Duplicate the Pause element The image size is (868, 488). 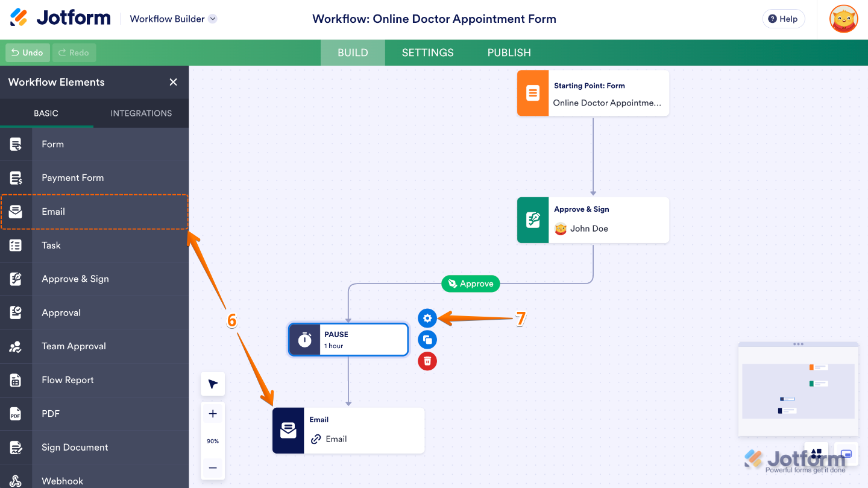pos(427,340)
